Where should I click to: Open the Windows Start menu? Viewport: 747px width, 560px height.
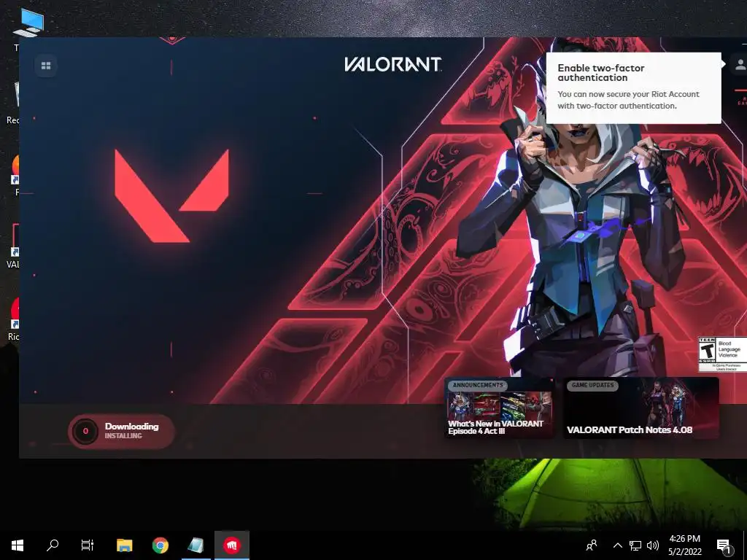(18, 545)
